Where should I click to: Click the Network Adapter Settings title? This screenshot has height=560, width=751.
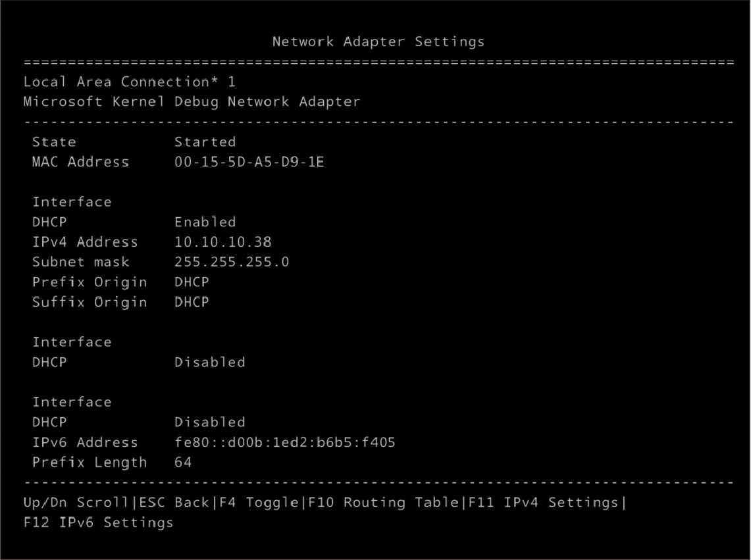point(378,41)
